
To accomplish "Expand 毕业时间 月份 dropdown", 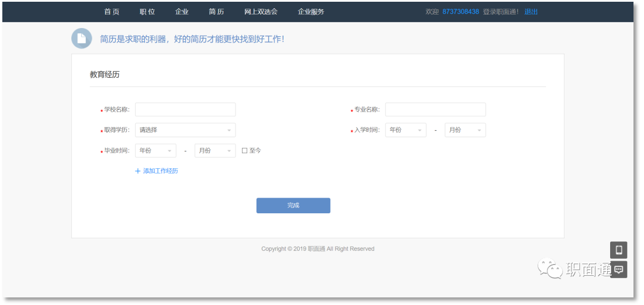I will coord(215,151).
